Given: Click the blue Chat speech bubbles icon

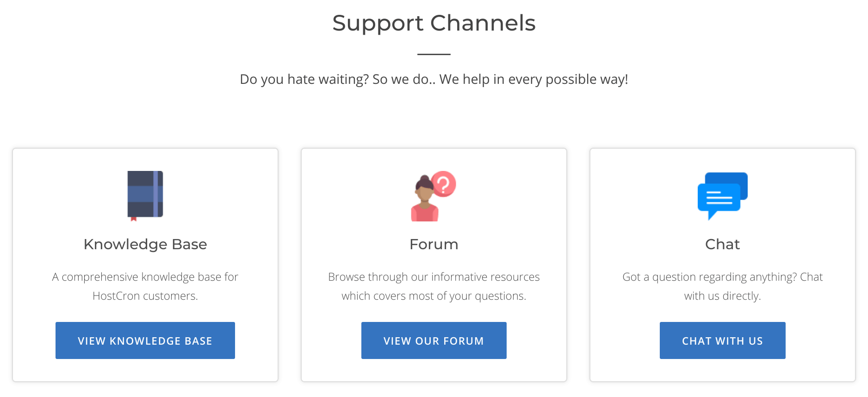Looking at the screenshot, I should 723,196.
